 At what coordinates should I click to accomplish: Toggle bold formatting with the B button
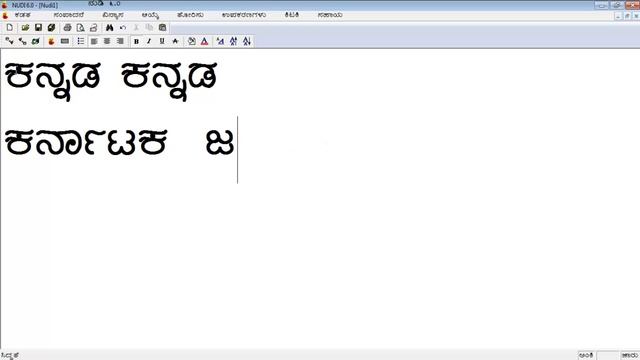point(136,41)
